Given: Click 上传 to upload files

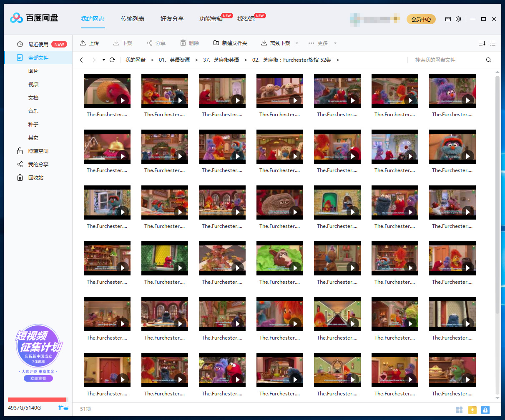Looking at the screenshot, I should [89, 43].
